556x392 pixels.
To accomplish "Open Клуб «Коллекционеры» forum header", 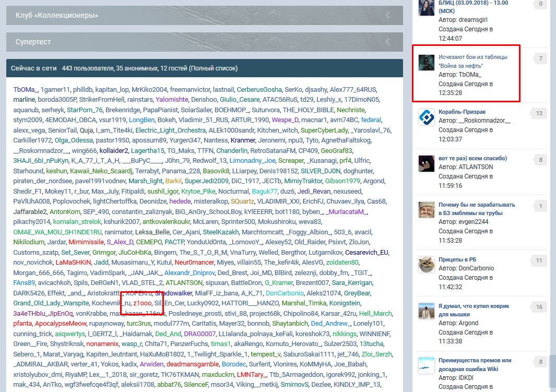I will pyautogui.click(x=204, y=15).
